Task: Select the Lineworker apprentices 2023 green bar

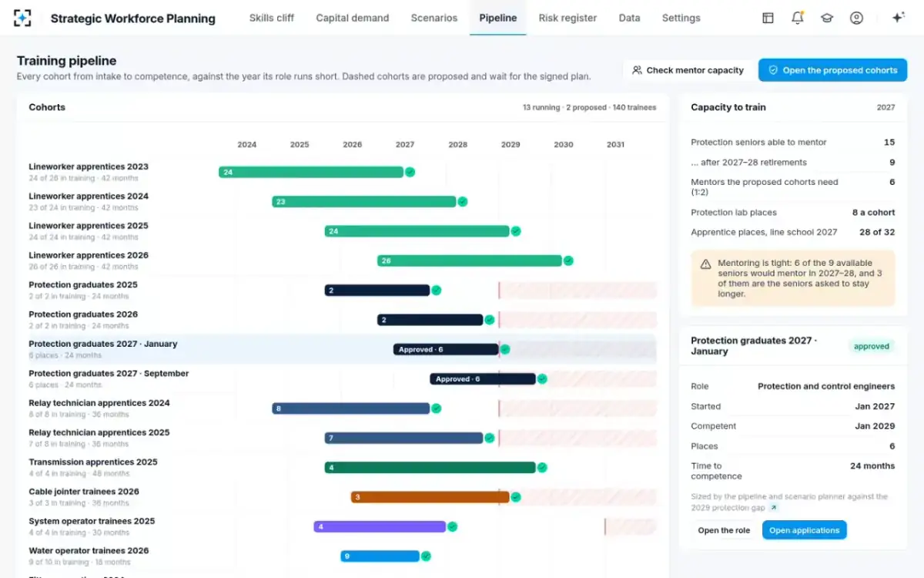Action: 311,172
